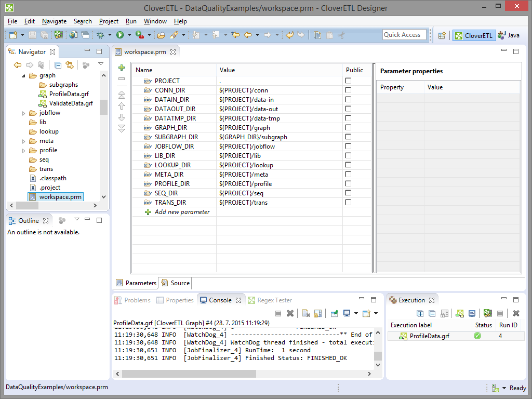The image size is (532, 399).
Task: Expand the jobflow folder in Navigator
Action: click(23, 113)
